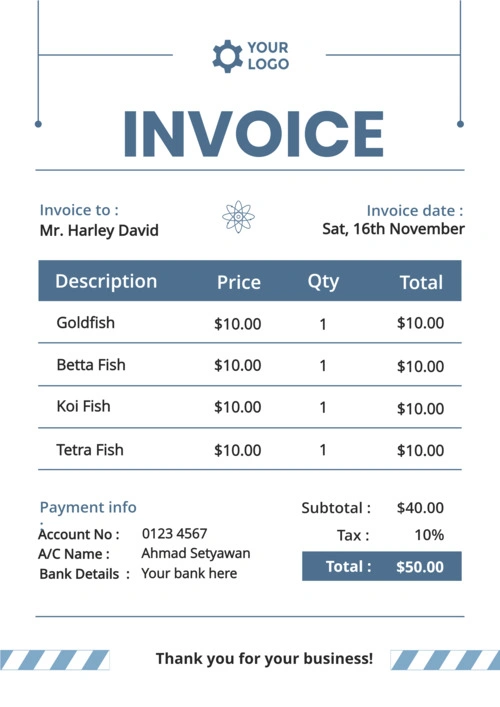Click the atom symbol icon
Image resolution: width=500 pixels, height=707 pixels.
click(238, 217)
